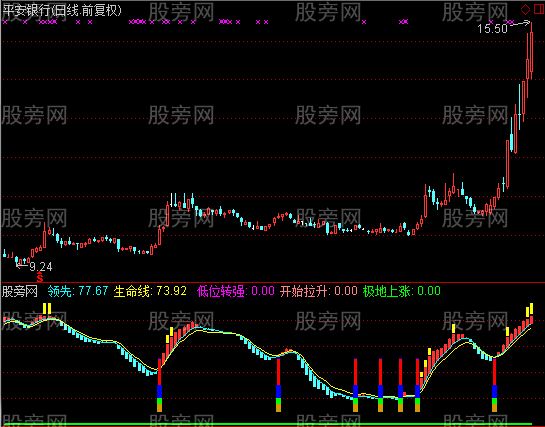Select the 生命线: 73.92 indicator value
545x427 pixels.
pos(150,291)
